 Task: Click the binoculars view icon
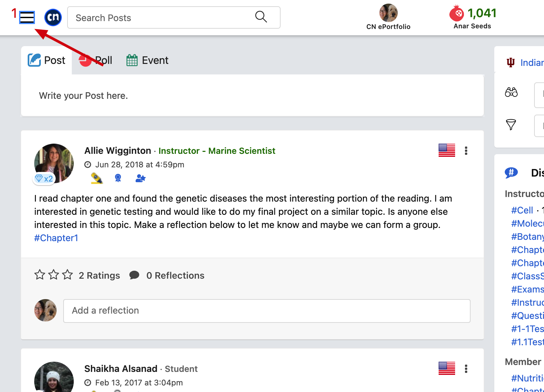(x=511, y=92)
